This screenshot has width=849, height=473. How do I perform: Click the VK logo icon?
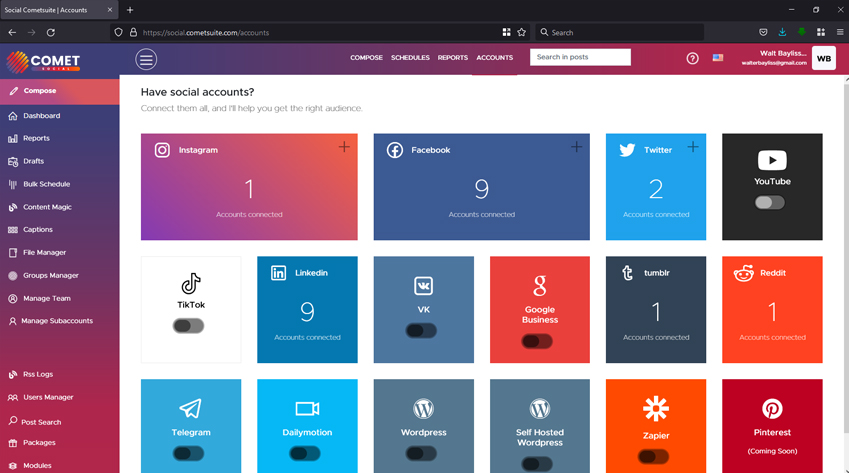pyautogui.click(x=423, y=286)
